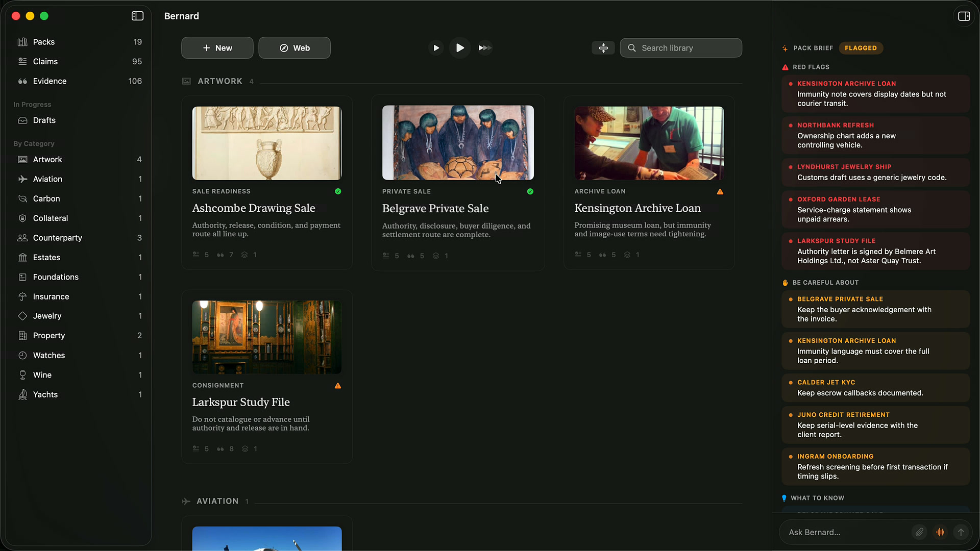Viewport: 980px width, 551px height.
Task: Click the New button
Action: point(217,48)
